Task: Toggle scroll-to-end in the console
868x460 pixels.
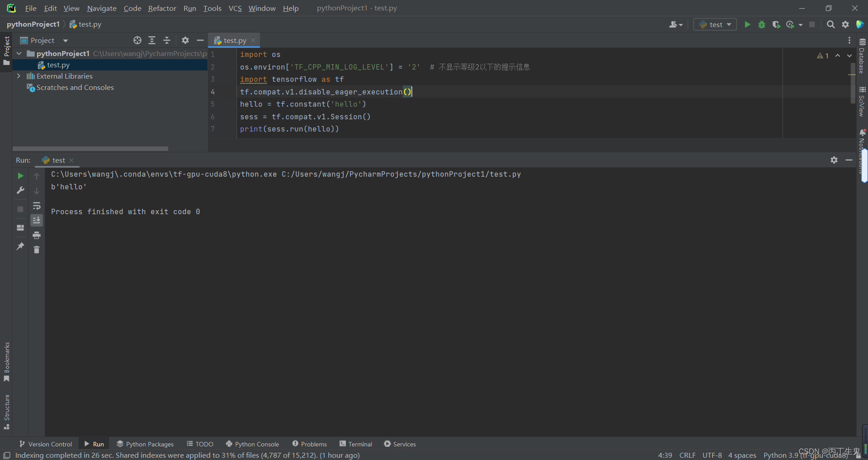Action: 37,221
